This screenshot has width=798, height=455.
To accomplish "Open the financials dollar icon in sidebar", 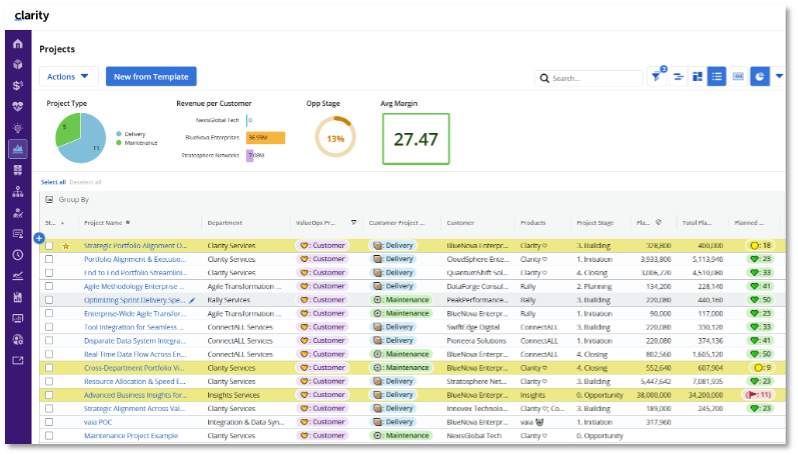I will (18, 86).
